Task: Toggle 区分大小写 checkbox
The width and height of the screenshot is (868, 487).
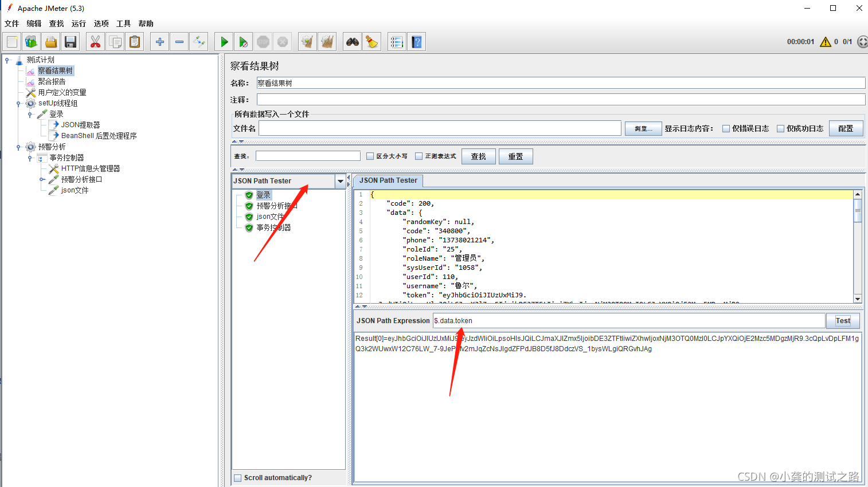Action: click(x=370, y=156)
